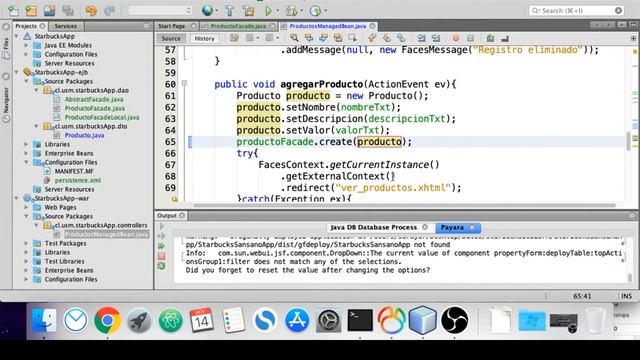Collapse the StarbucksApp-ejb project node
Image resolution: width=640 pixels, height=360 pixels.
coord(17,72)
